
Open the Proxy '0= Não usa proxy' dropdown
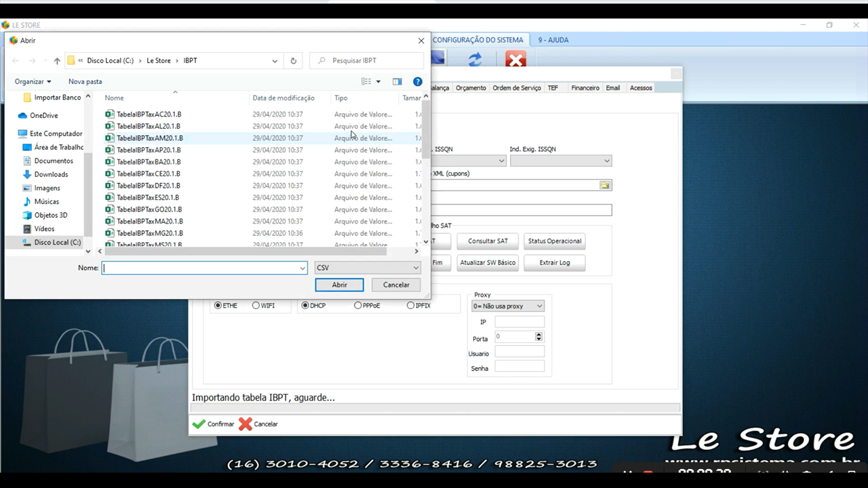(508, 306)
